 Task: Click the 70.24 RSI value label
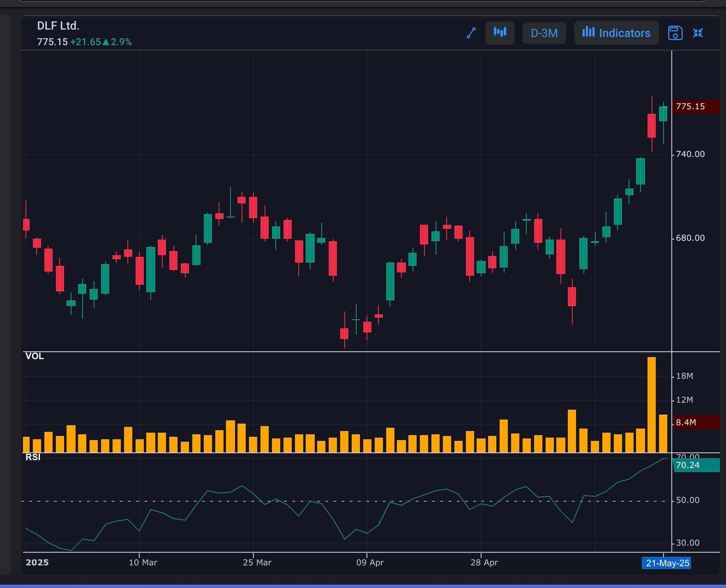697,465
